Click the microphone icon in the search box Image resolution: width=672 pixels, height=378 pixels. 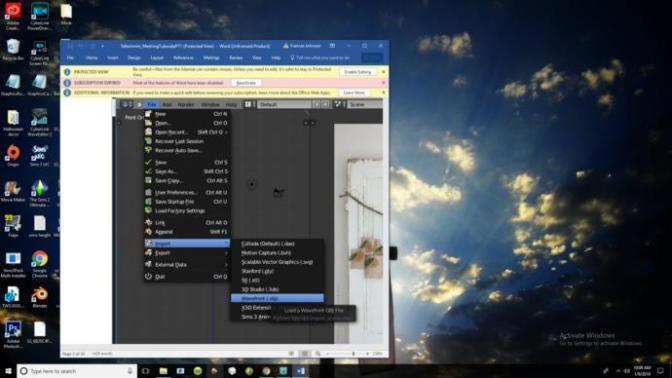[x=130, y=371]
